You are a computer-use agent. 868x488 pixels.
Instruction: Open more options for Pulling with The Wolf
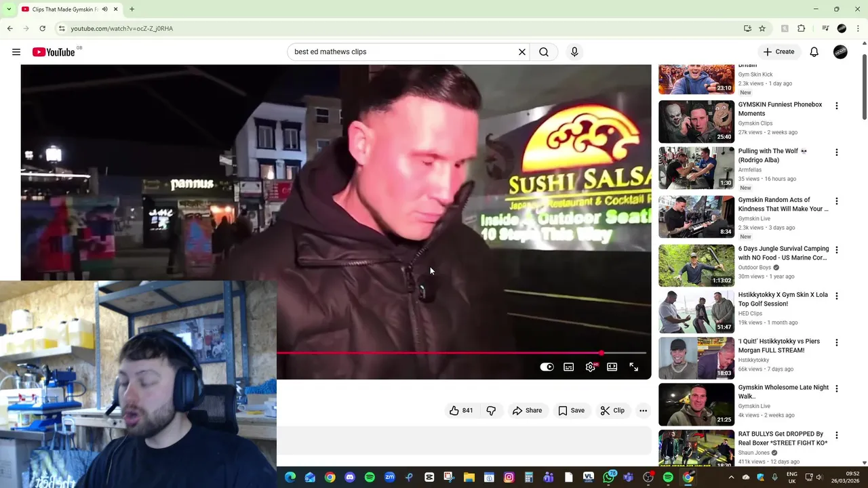tap(836, 152)
